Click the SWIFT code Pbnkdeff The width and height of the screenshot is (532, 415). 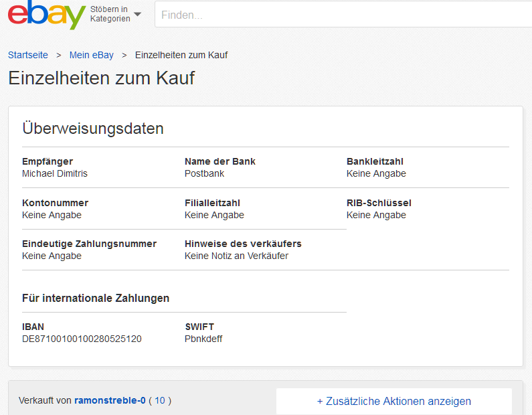(x=203, y=339)
